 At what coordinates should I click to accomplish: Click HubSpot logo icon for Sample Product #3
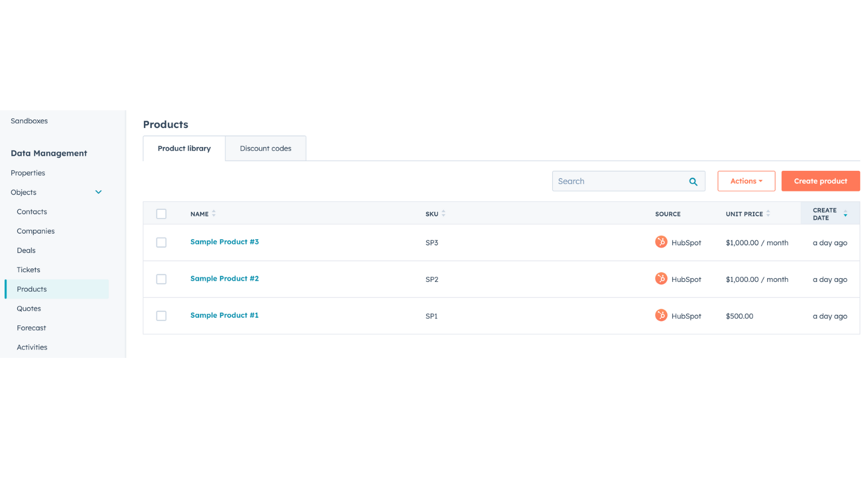tap(661, 242)
